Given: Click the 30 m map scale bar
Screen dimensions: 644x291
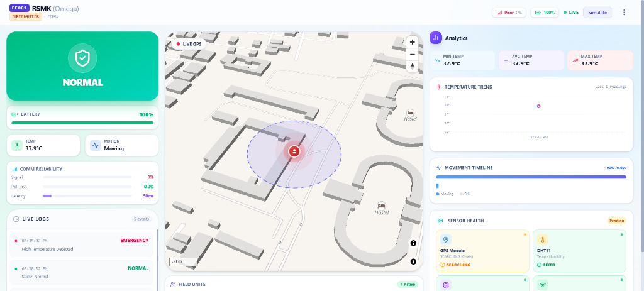Looking at the screenshot, I should (183, 262).
